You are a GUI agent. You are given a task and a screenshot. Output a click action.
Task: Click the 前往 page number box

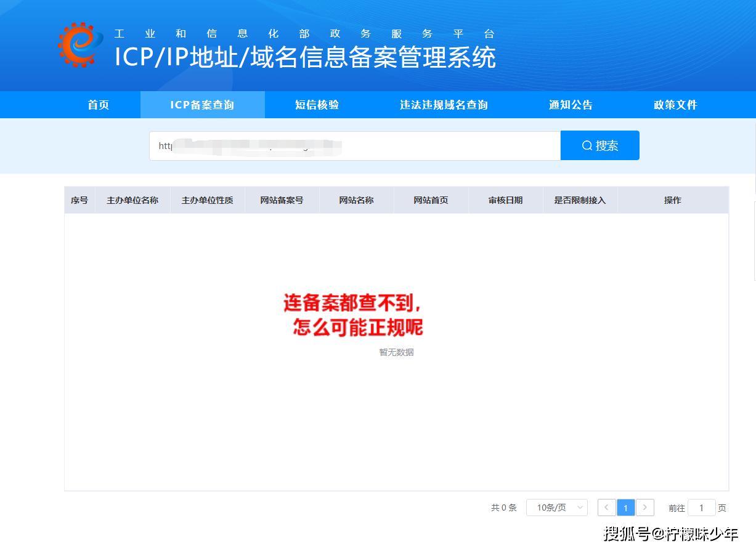[702, 507]
